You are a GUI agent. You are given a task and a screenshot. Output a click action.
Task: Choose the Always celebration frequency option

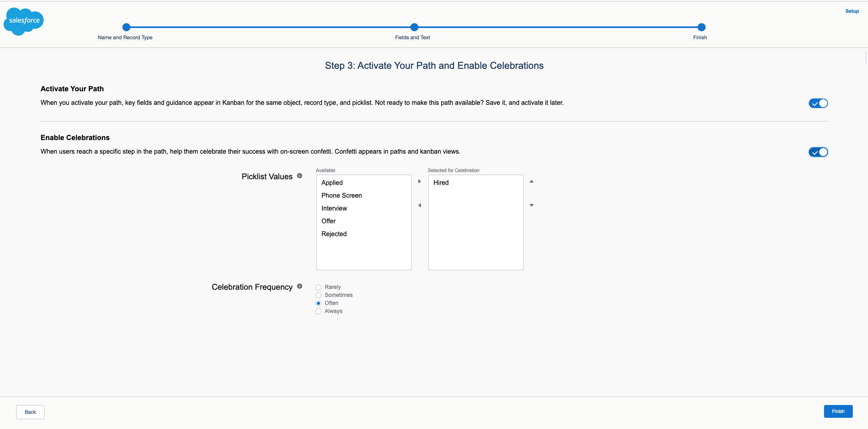click(x=318, y=311)
